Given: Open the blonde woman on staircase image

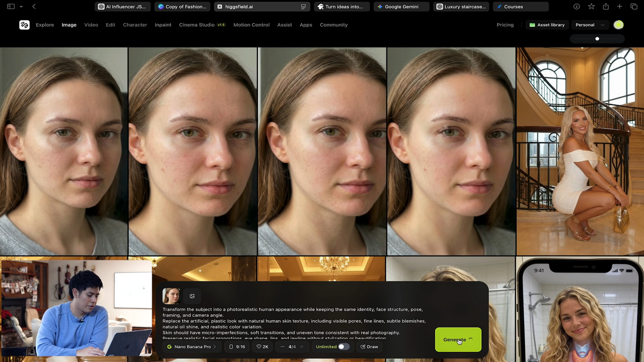Looking at the screenshot, I should point(580,151).
